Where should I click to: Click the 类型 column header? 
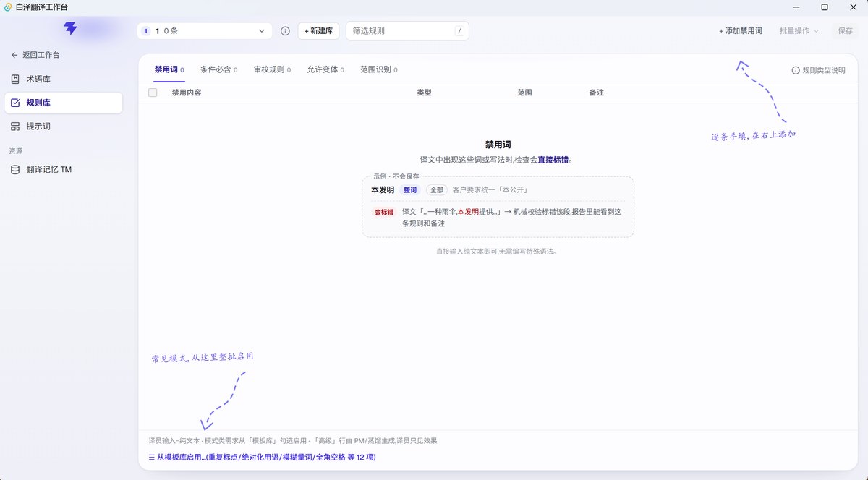coord(424,93)
